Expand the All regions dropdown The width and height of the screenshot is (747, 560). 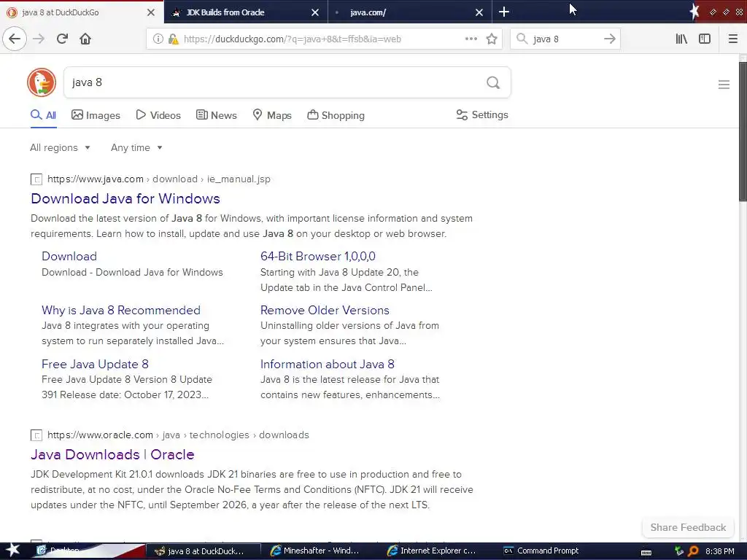pos(60,147)
